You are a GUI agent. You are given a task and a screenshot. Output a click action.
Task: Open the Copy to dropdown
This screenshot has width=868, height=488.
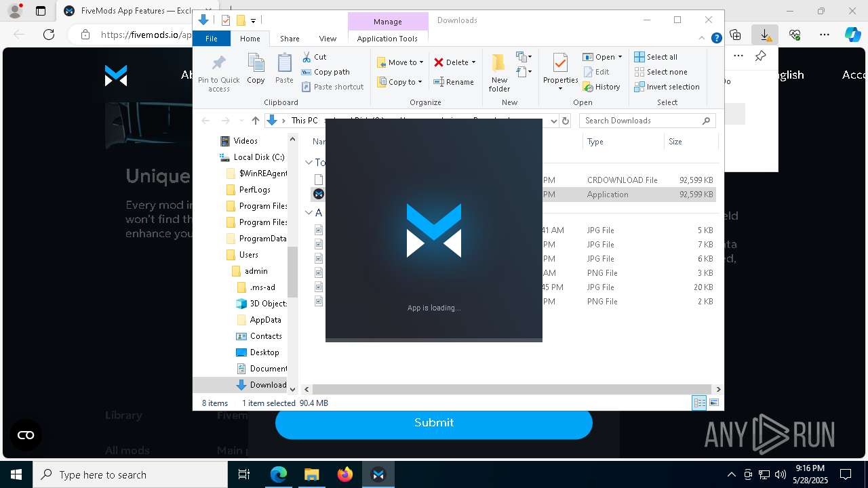point(399,82)
